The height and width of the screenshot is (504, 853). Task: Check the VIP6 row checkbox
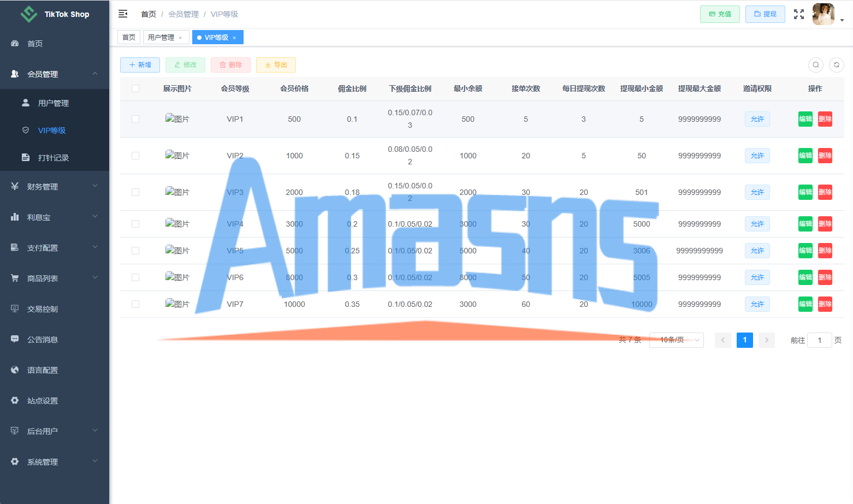pos(135,277)
